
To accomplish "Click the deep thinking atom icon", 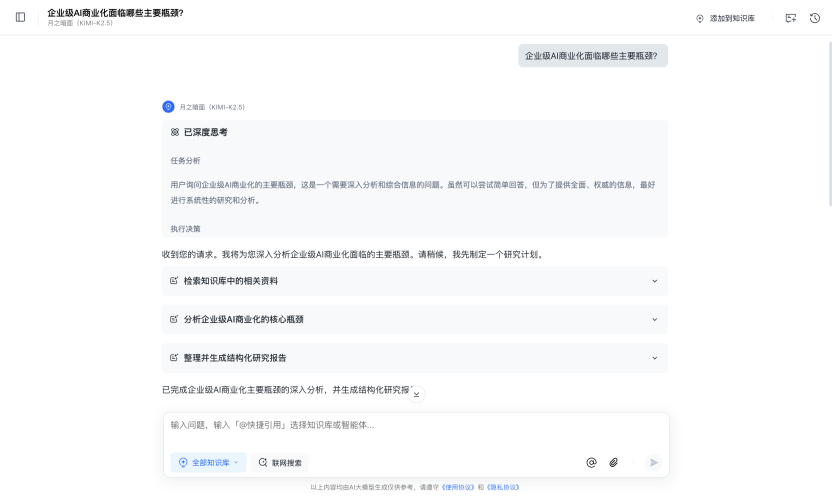I will (175, 132).
